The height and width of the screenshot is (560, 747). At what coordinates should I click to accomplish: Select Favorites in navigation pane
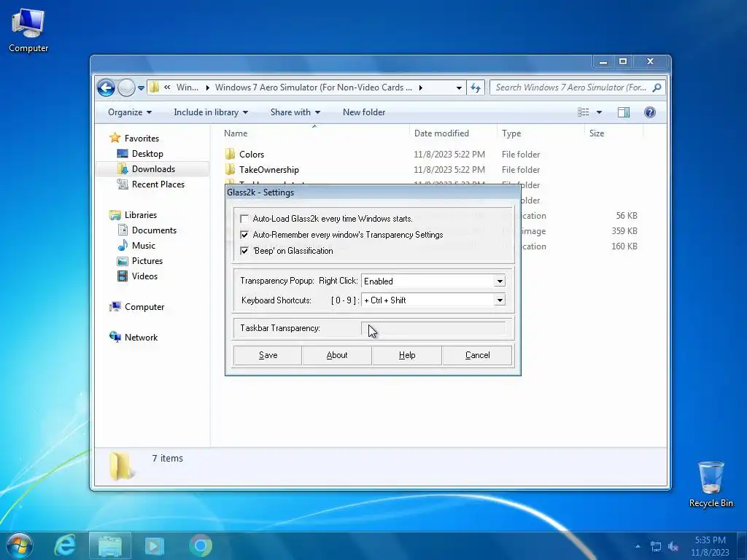point(142,139)
